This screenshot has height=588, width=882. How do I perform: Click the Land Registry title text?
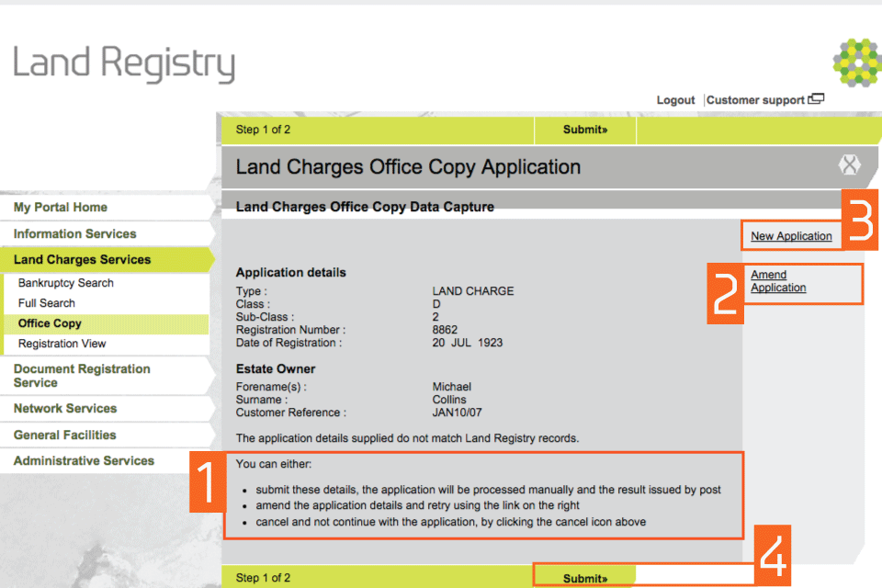click(124, 63)
